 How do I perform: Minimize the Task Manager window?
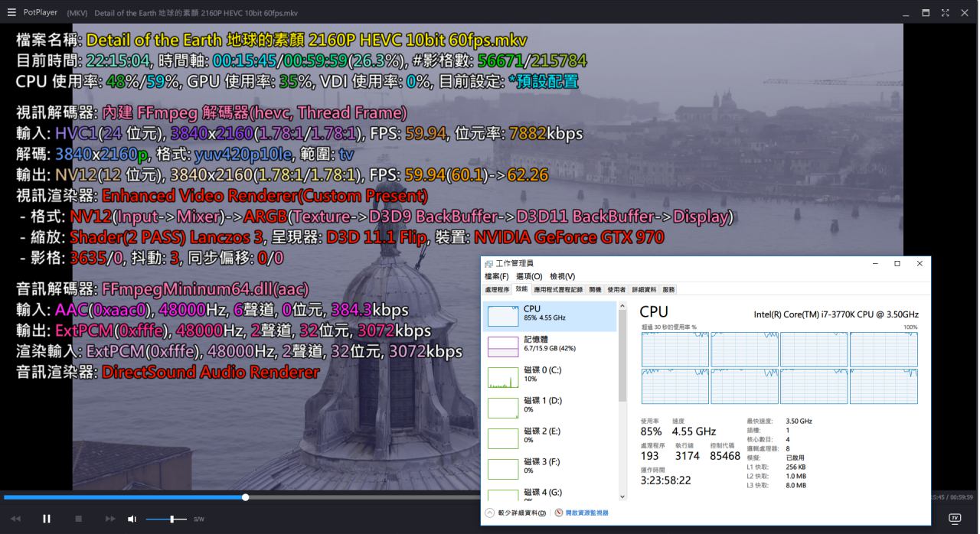point(876,263)
